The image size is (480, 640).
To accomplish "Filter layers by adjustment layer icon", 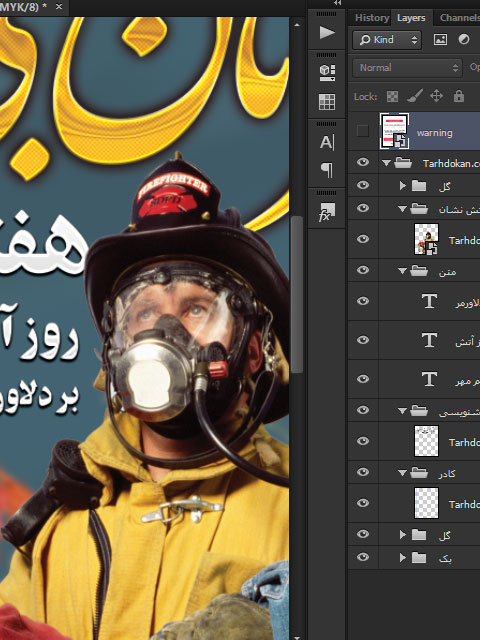I will click(x=464, y=40).
